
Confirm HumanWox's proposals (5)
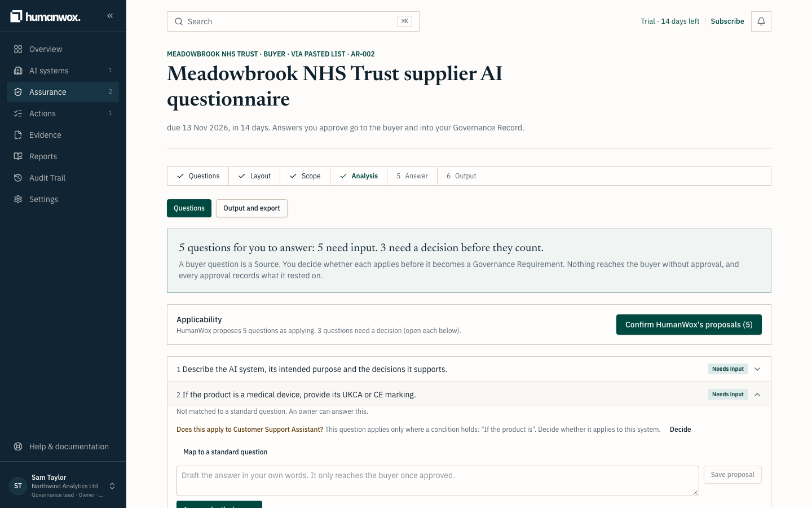click(689, 325)
